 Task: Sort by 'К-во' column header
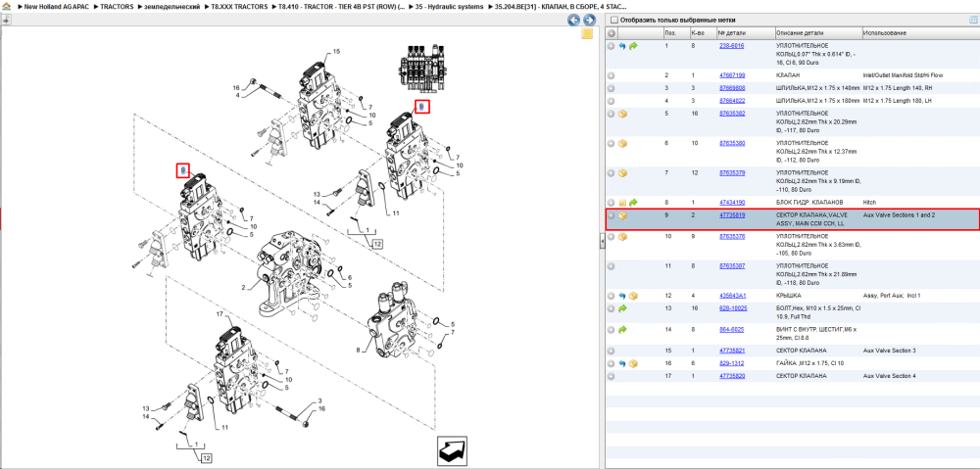click(703, 33)
